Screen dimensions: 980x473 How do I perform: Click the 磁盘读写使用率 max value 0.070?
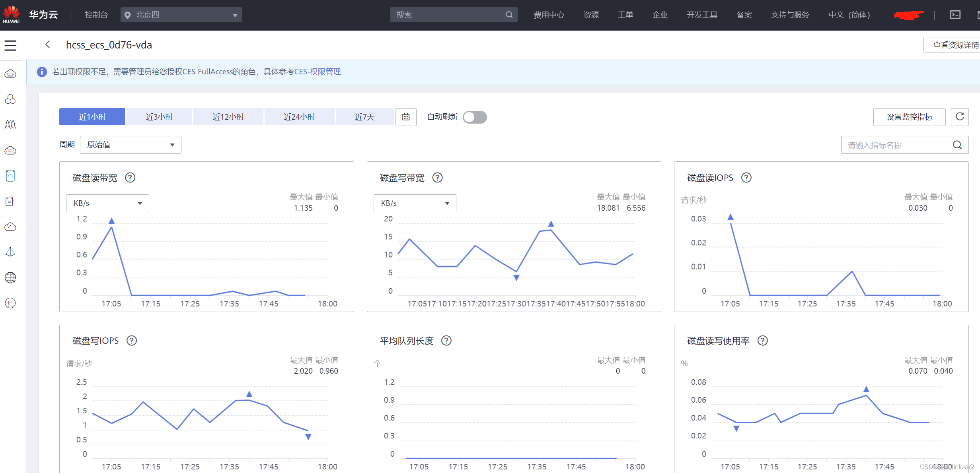[918, 371]
